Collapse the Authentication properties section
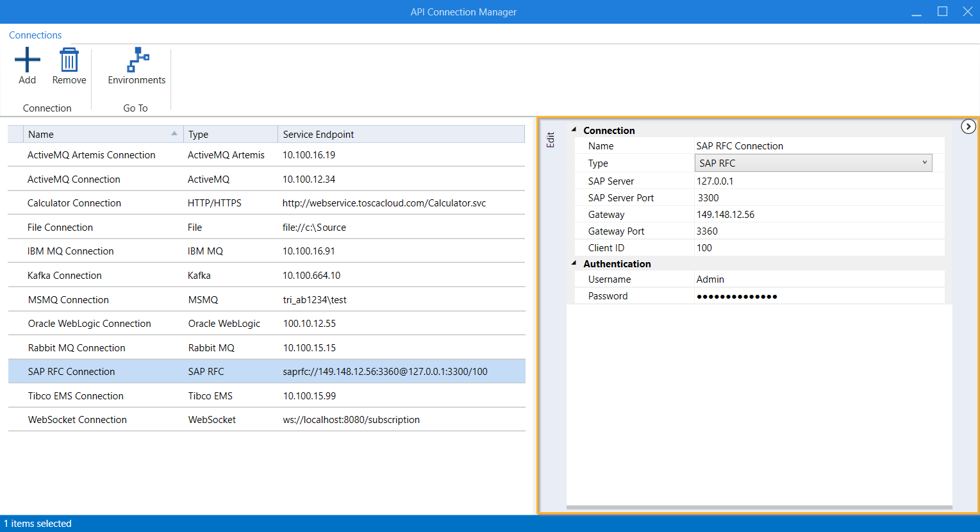The image size is (980, 532). click(x=574, y=263)
